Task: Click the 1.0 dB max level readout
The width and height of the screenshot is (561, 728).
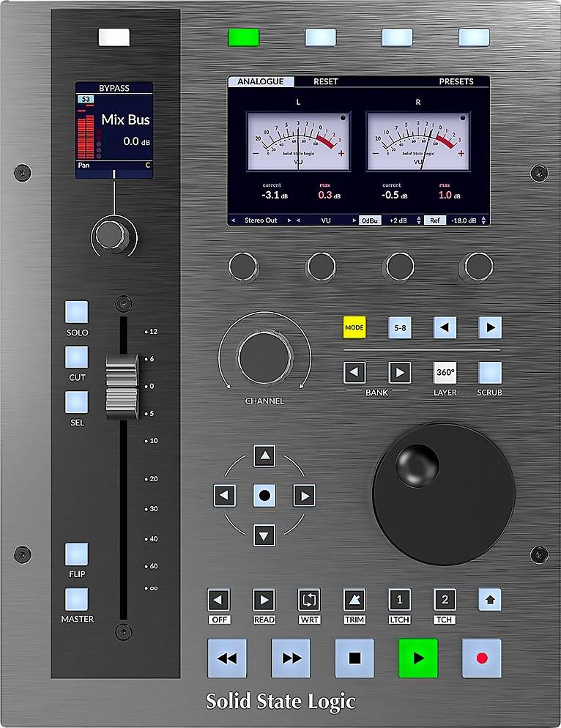Action: click(450, 196)
